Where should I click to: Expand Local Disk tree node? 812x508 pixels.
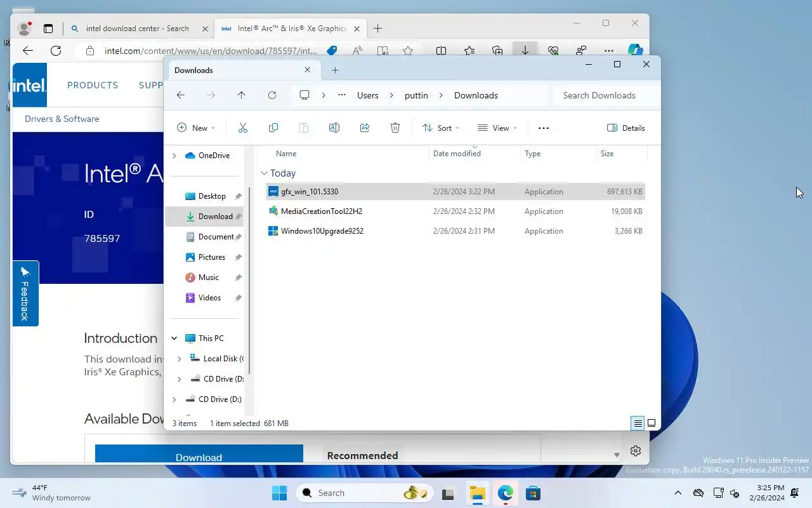point(179,359)
